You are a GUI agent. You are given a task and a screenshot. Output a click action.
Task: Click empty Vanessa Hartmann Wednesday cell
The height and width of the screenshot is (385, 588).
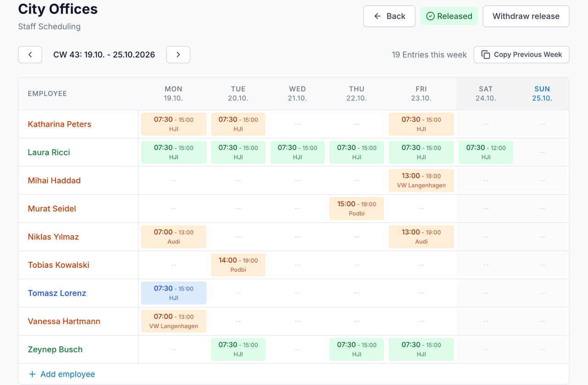(x=297, y=321)
